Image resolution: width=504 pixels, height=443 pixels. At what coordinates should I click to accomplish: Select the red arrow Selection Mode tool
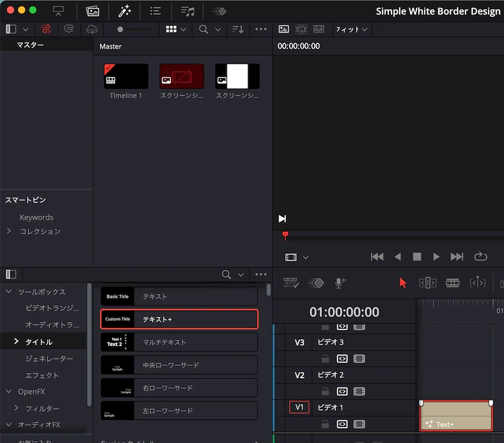403,282
